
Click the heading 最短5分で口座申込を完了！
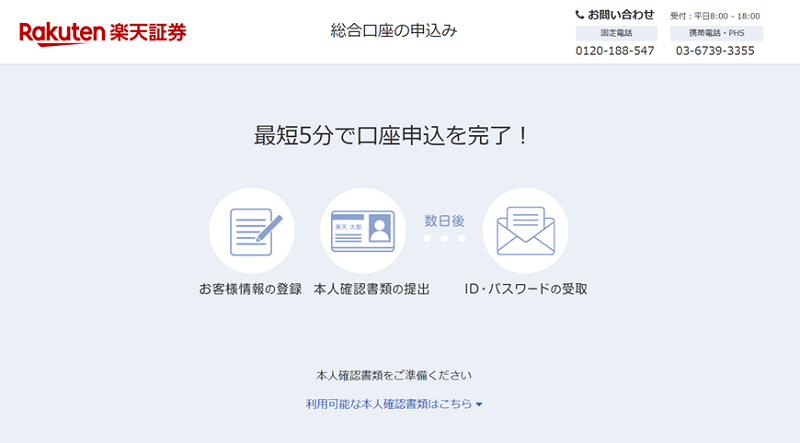tap(392, 136)
